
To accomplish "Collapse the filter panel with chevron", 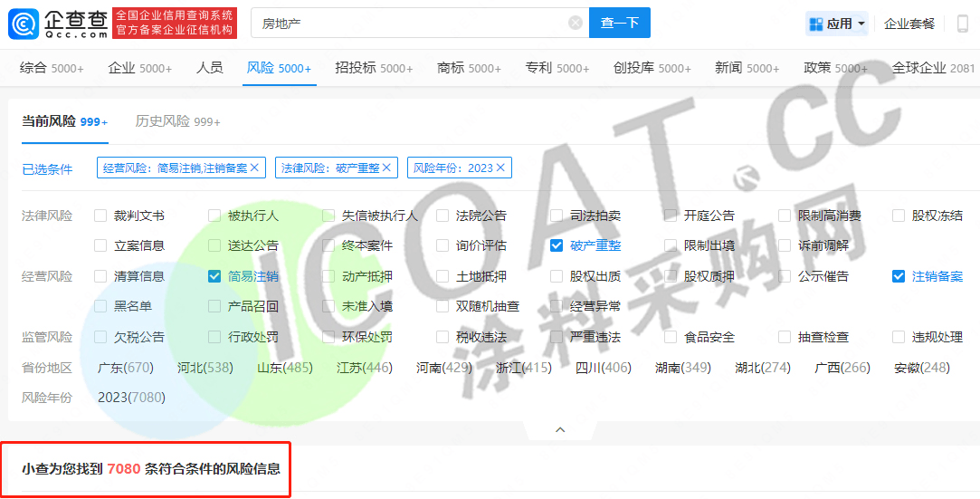I will (x=560, y=429).
